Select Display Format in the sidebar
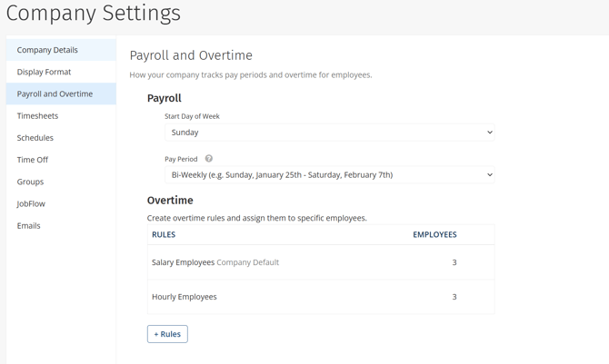The image size is (609, 364). (44, 72)
